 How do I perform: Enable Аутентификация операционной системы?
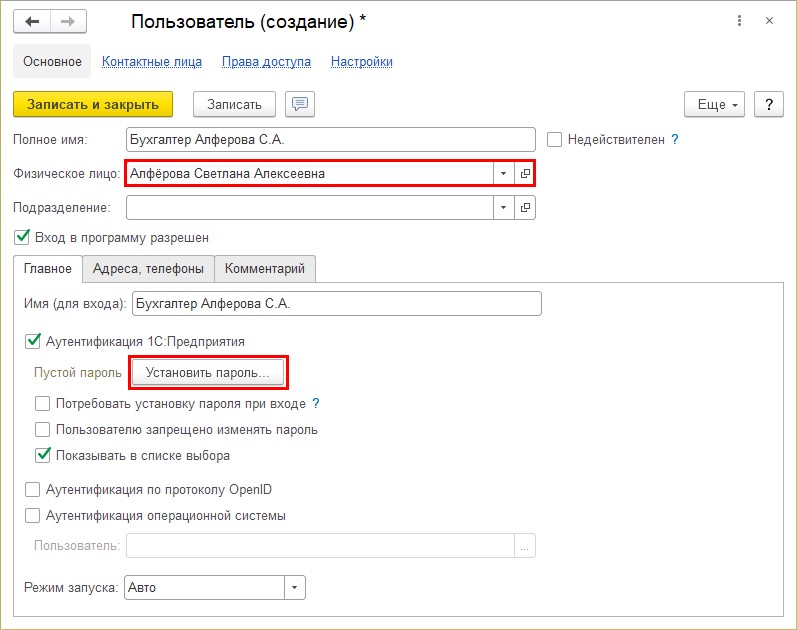(33, 516)
